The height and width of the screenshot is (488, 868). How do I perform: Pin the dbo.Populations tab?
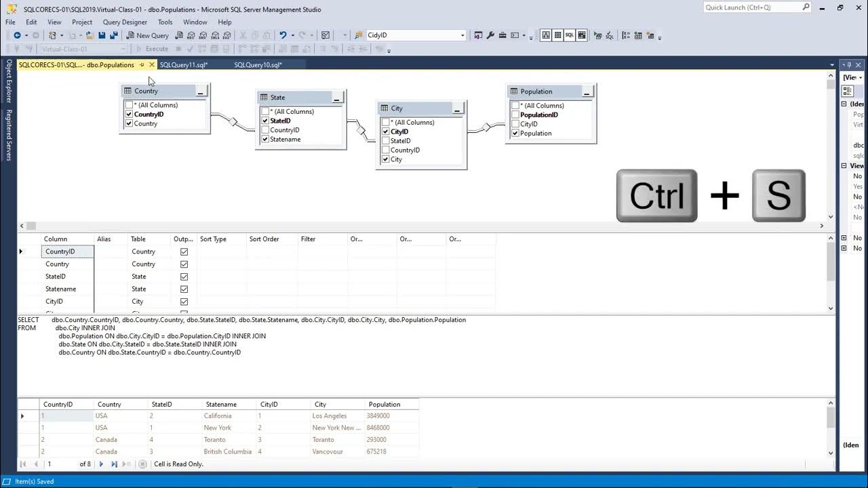142,65
